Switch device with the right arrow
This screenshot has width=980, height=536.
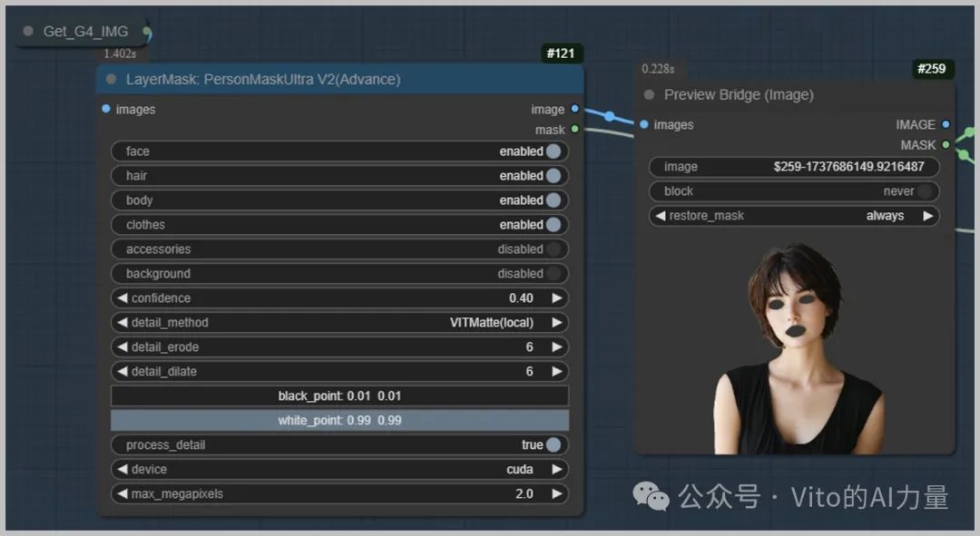(557, 469)
